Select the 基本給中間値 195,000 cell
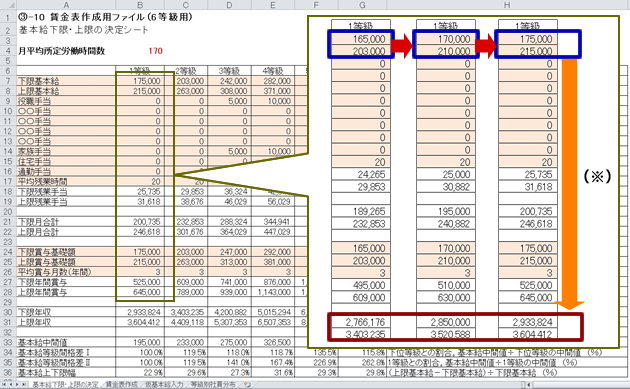Viewport: 630px width, 389px height. point(140,342)
